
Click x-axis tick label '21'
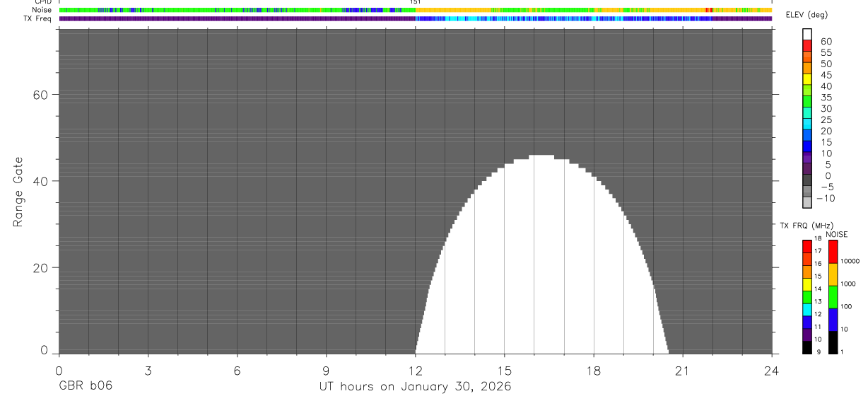(682, 371)
